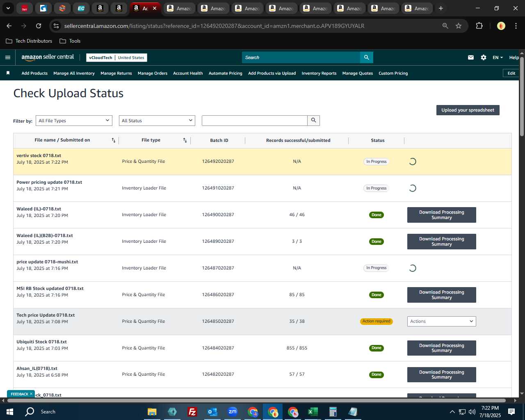Open Manage All Inventory
The width and height of the screenshot is (525, 420).
click(74, 73)
